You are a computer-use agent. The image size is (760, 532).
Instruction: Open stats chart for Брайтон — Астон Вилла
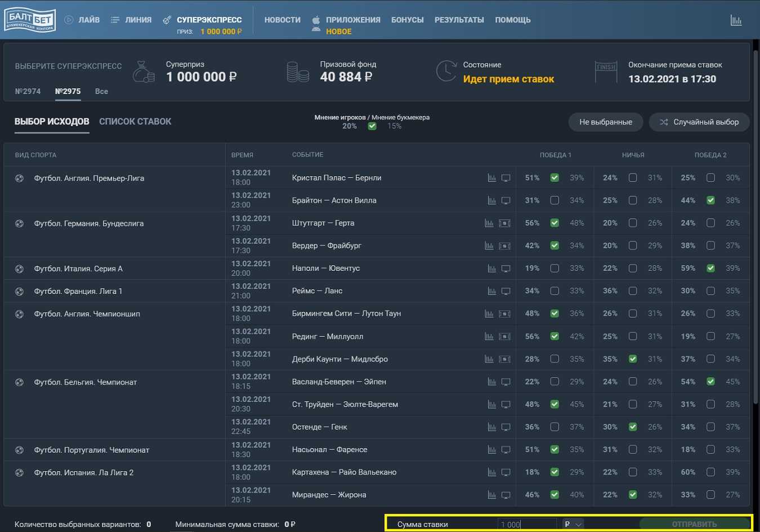click(491, 200)
